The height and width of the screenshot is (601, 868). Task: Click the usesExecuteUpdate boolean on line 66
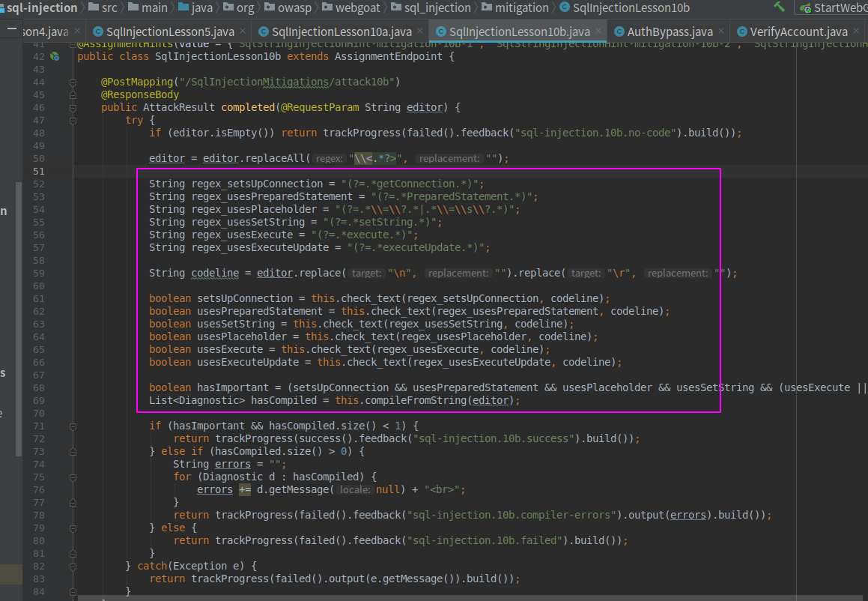[x=249, y=362]
